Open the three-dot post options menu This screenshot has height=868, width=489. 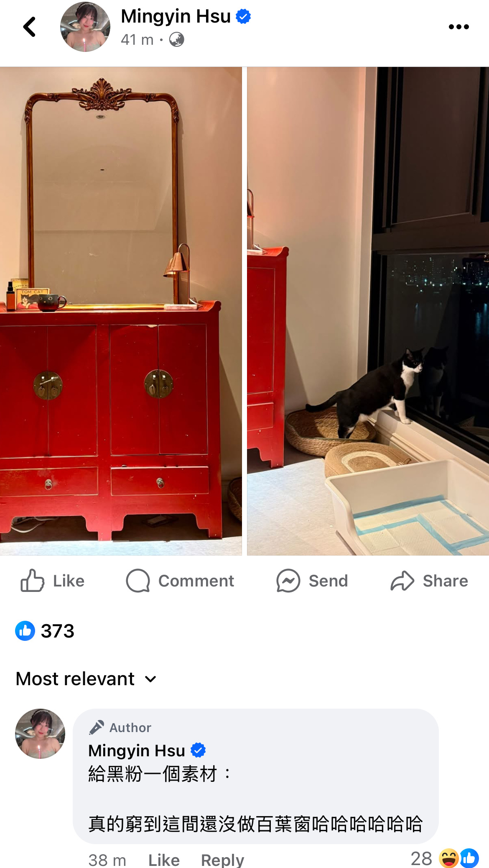pyautogui.click(x=458, y=27)
